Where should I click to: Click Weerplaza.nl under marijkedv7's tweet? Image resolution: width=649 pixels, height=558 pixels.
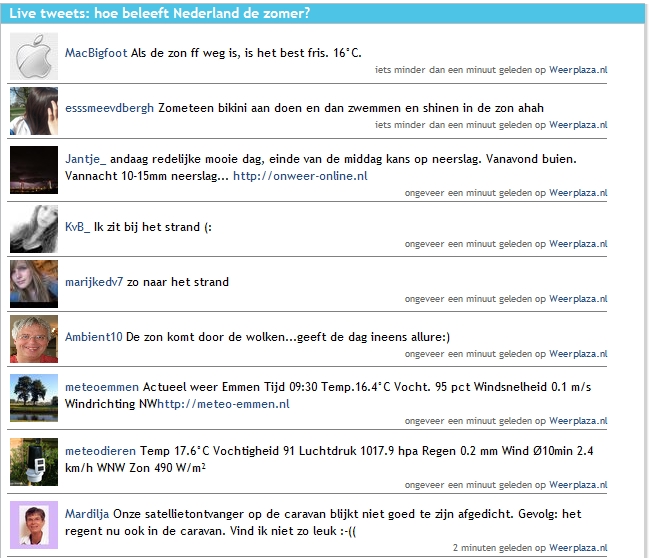tap(578, 299)
